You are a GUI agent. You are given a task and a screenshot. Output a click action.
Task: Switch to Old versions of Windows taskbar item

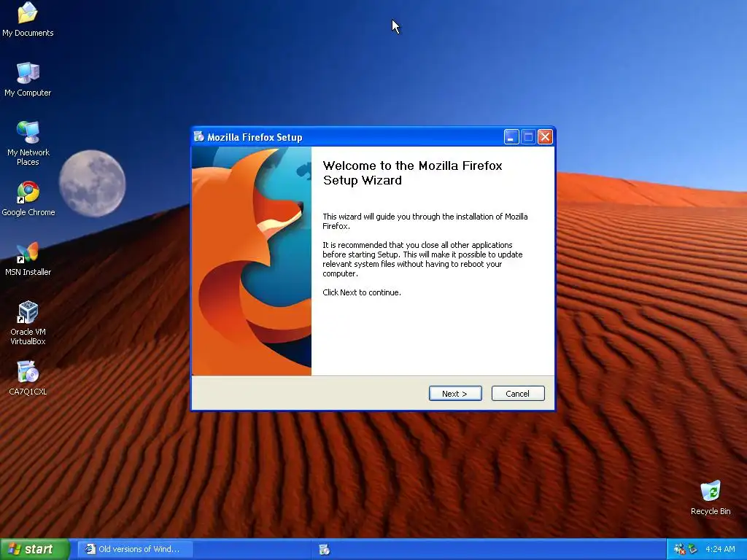tap(136, 549)
